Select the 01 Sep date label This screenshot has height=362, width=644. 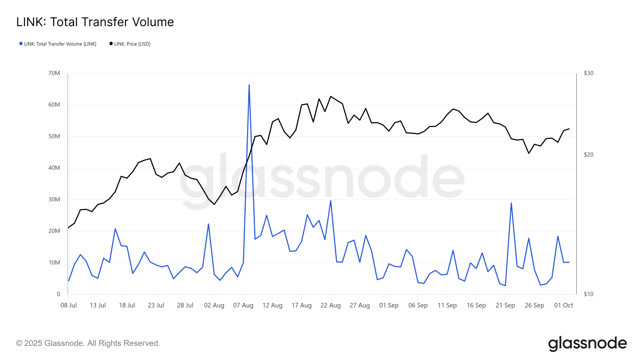[389, 305]
